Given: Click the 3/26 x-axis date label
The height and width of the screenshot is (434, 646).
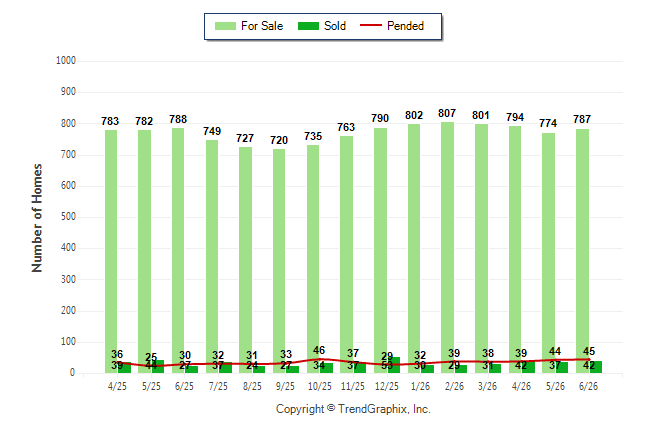Looking at the screenshot, I should click(x=487, y=386).
